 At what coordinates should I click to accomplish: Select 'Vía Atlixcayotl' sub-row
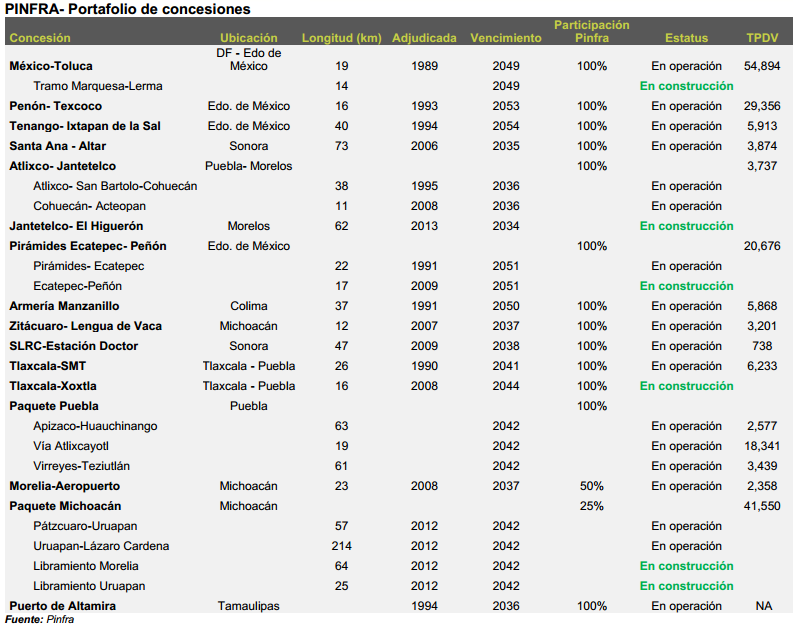(71, 446)
